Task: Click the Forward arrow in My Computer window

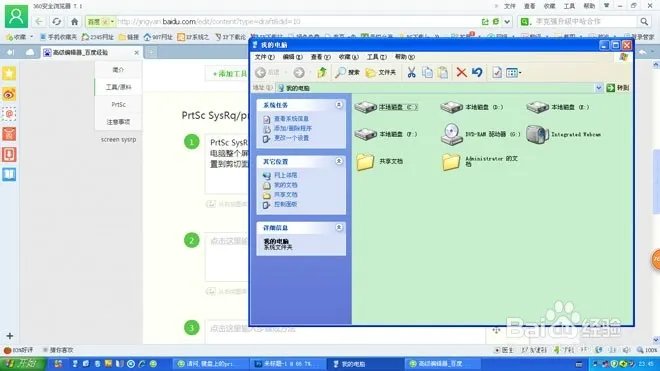Action: click(x=299, y=72)
